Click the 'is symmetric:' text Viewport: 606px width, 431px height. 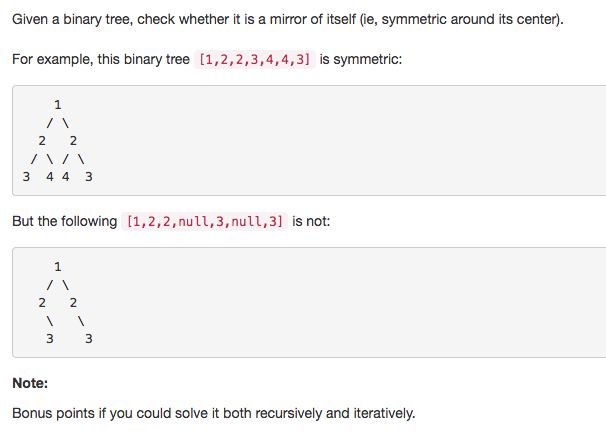click(361, 60)
